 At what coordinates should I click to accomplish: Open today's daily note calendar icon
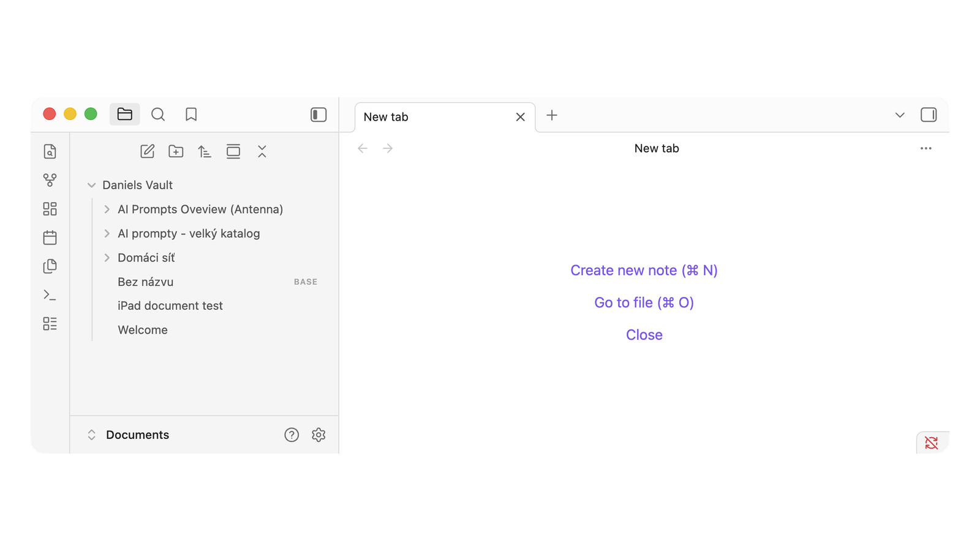(x=50, y=238)
